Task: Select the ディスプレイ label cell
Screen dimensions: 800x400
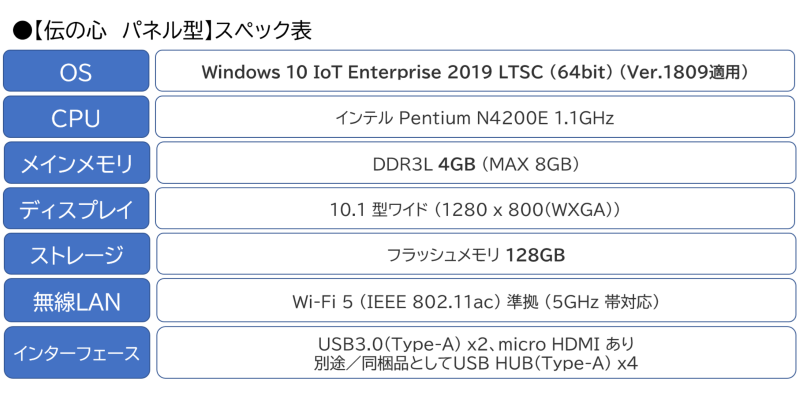Action: pyautogui.click(x=76, y=210)
